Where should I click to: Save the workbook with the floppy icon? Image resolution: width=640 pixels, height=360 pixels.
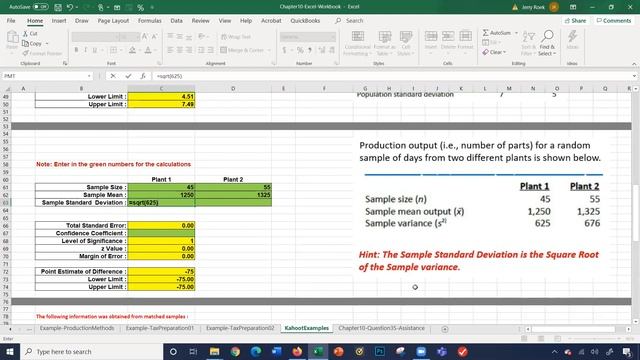coord(58,7)
